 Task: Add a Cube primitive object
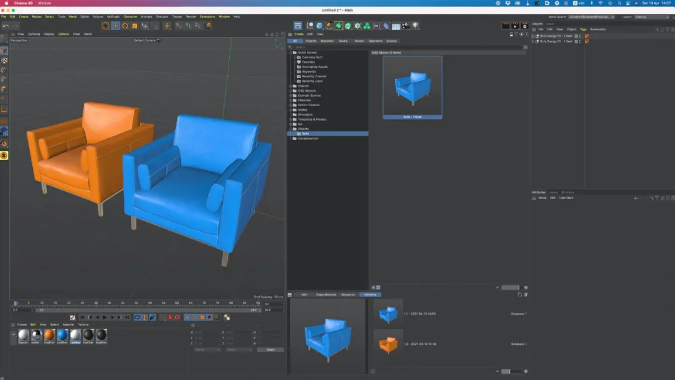pyautogui.click(x=319, y=26)
